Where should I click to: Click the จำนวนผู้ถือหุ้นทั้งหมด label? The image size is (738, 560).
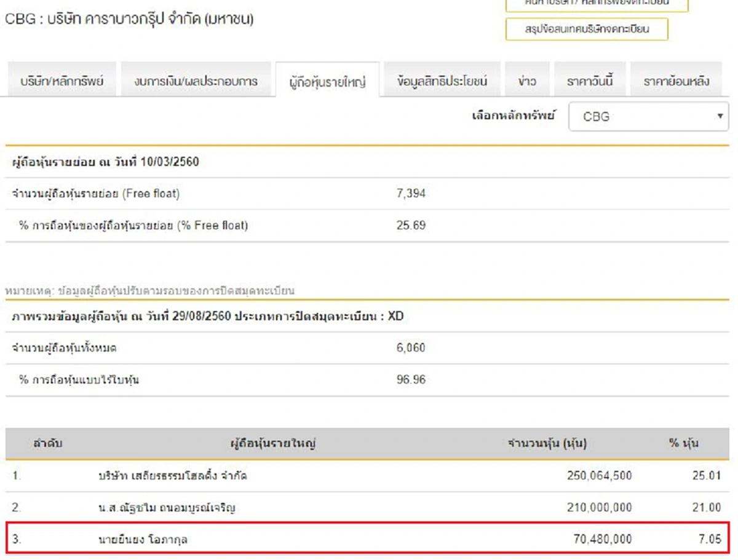[x=65, y=349]
